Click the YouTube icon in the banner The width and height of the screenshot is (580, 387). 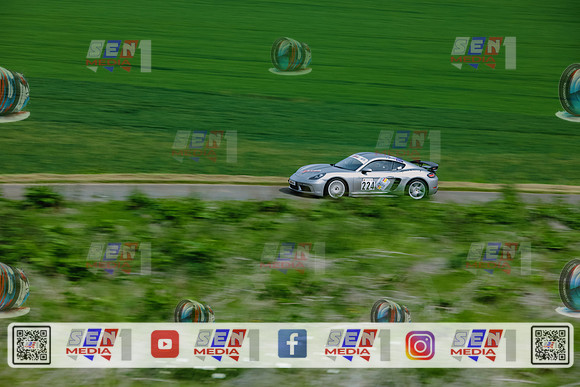165,344
